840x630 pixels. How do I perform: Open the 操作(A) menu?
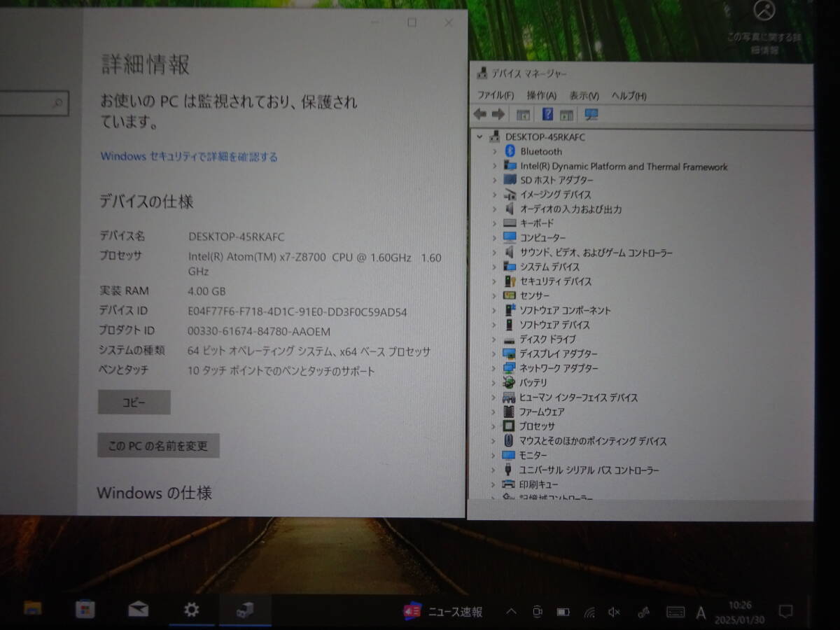click(542, 95)
